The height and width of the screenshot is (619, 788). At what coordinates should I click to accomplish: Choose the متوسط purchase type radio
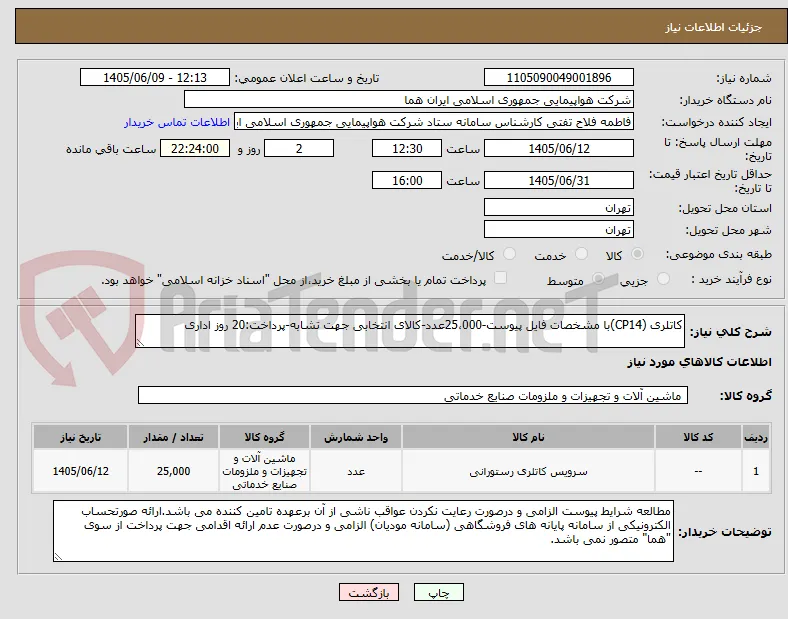598,279
